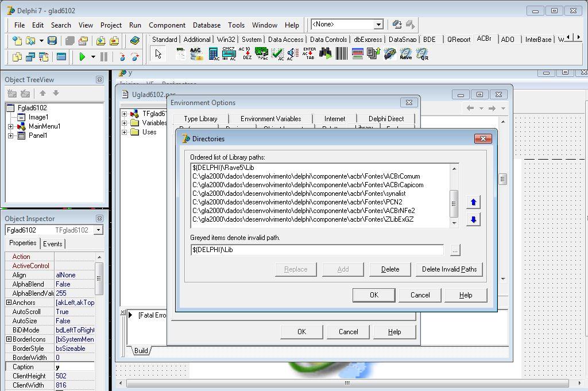Click the green Run arrow

point(83,57)
